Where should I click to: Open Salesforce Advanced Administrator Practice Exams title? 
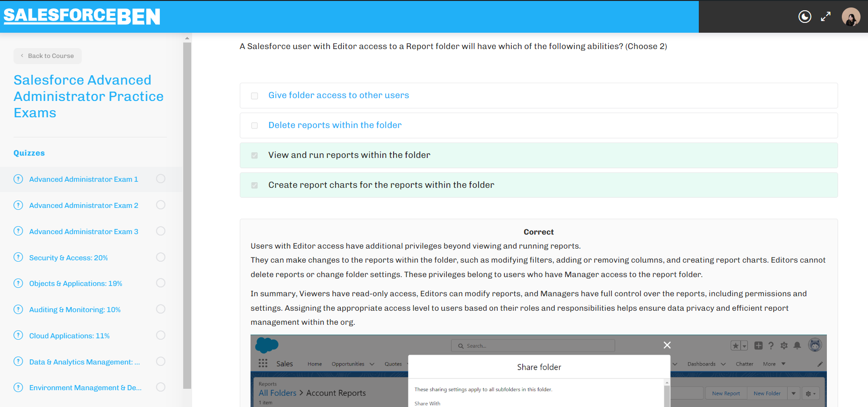88,96
